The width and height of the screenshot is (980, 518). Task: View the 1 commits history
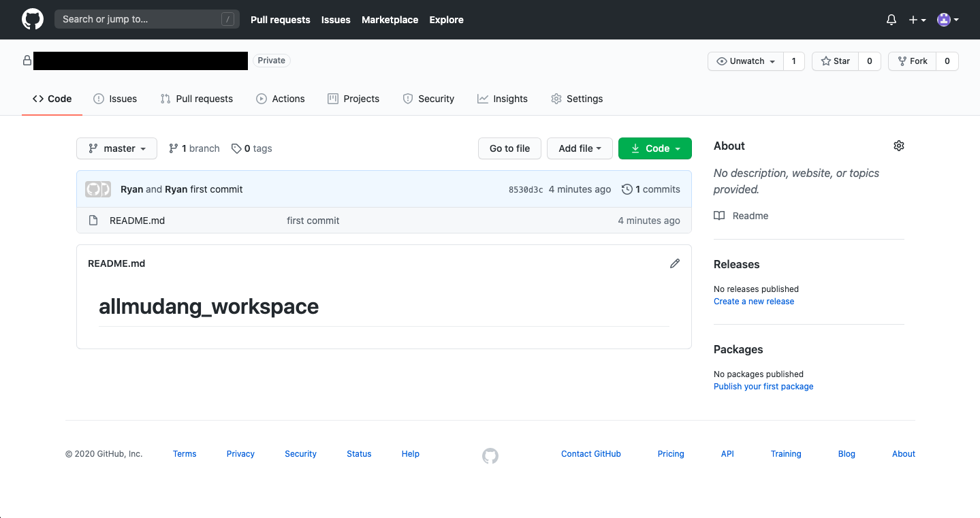coord(651,189)
